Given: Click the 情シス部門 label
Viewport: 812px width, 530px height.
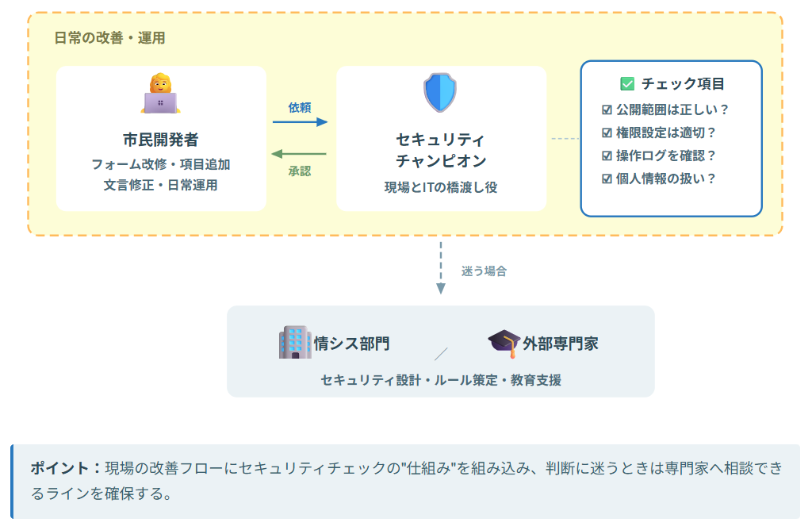Looking at the screenshot, I should (351, 344).
